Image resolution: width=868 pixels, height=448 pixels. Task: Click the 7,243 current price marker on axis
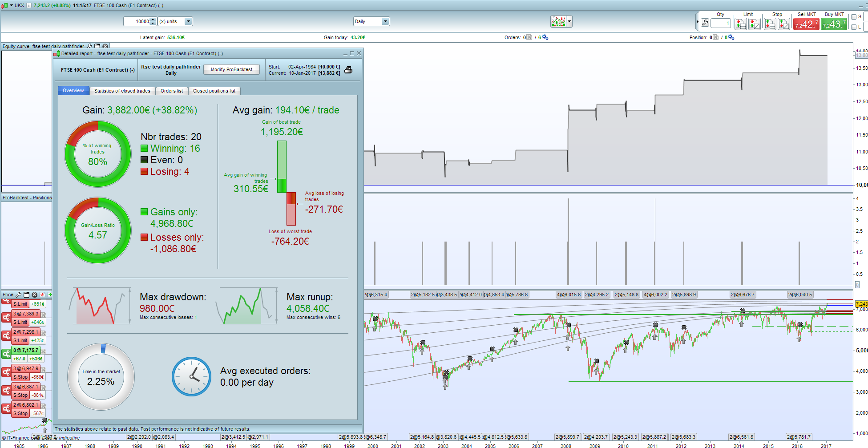(x=861, y=304)
